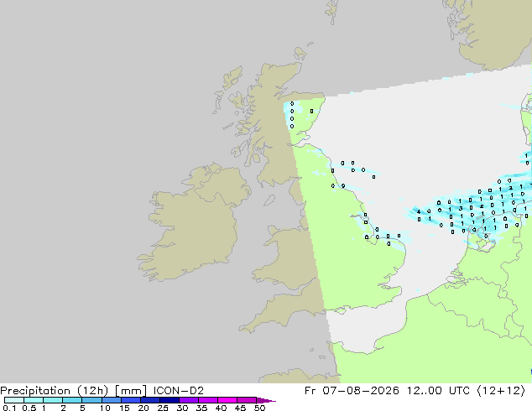Click the [mm] unit label
Viewport: 532px width, 411px height.
tap(131, 391)
